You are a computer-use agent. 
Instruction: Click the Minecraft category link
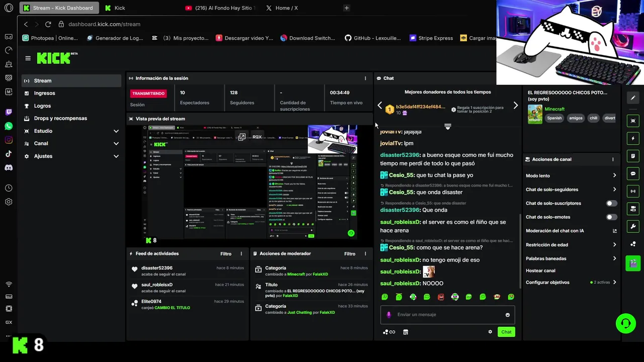[x=554, y=109]
